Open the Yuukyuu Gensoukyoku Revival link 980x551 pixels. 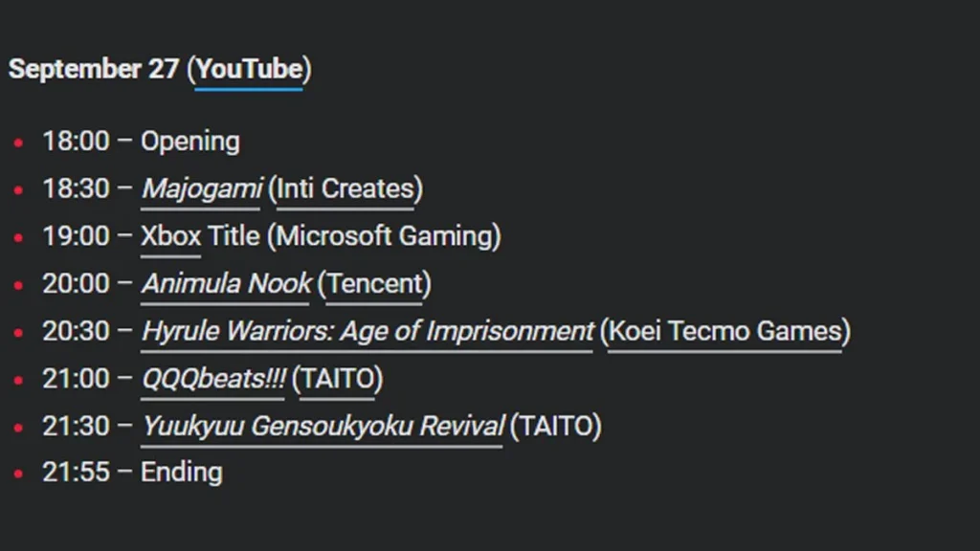click(x=323, y=426)
